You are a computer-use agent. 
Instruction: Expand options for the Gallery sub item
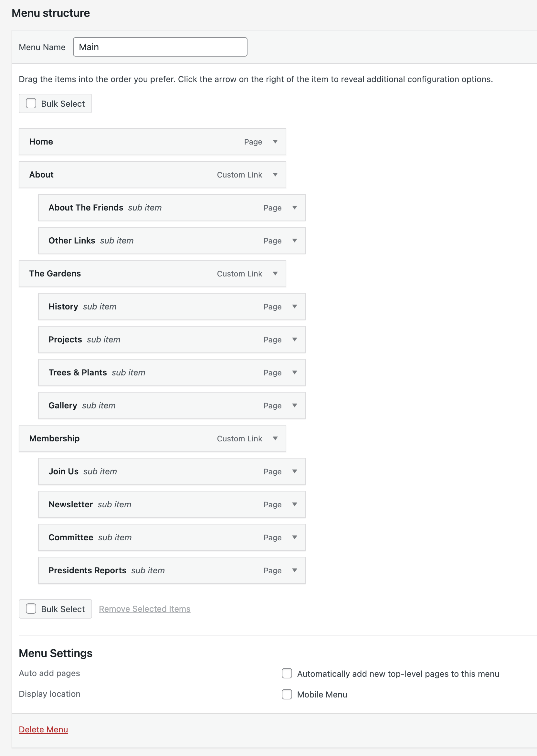[x=295, y=405]
